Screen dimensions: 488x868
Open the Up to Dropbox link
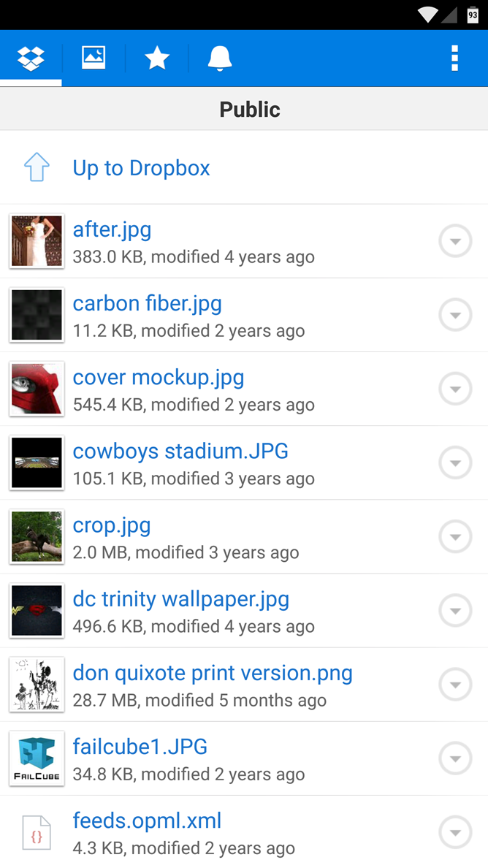tap(141, 167)
